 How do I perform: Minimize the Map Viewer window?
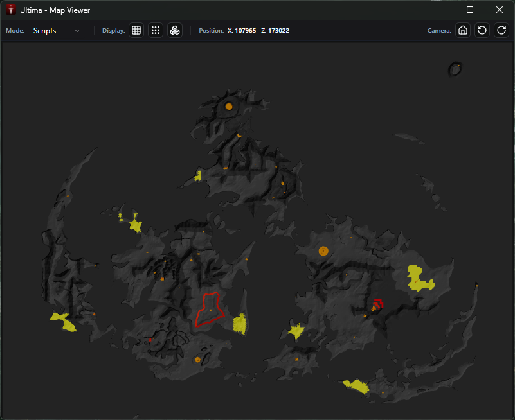441,10
